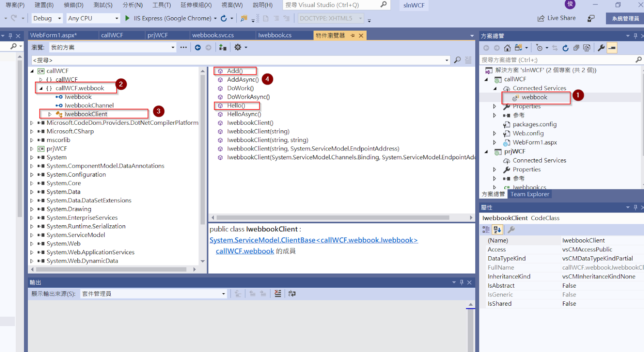The image size is (644, 352).
Task: Click collapse all icon in Solution Explorer
Action: point(576,48)
